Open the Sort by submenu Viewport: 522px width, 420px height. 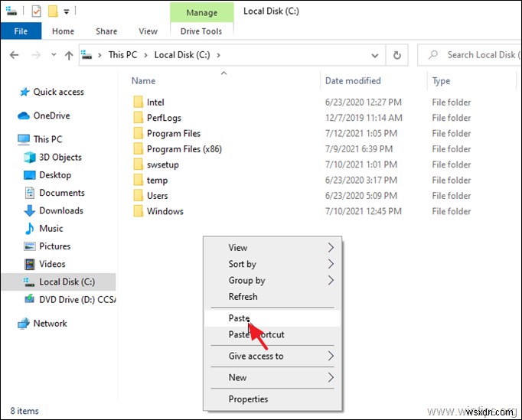(x=272, y=264)
